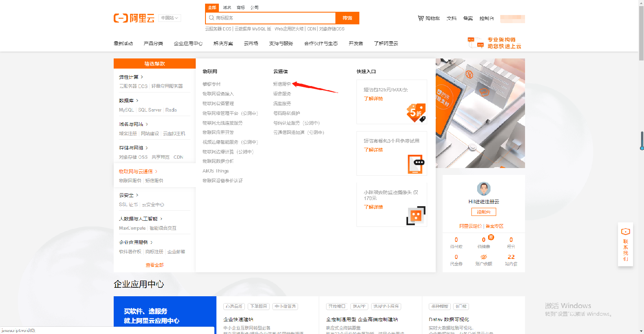Click the 精选爆款 orange header

coord(155,64)
